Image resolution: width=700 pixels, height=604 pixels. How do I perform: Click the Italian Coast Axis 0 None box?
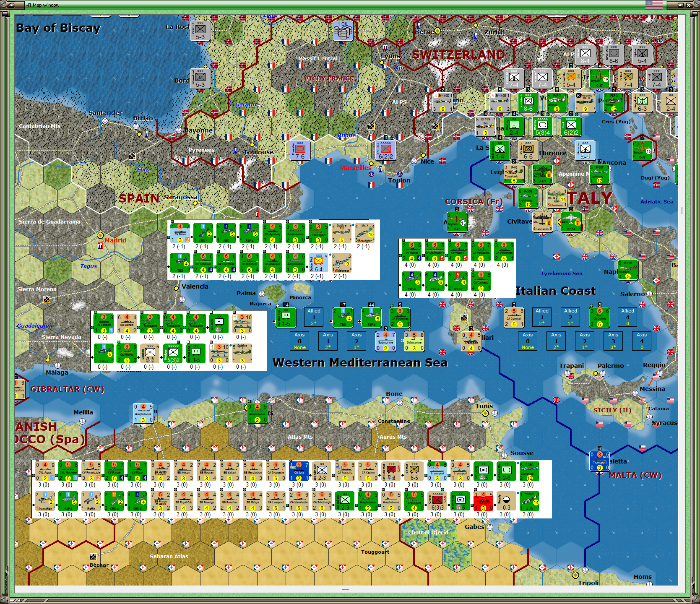(528, 341)
